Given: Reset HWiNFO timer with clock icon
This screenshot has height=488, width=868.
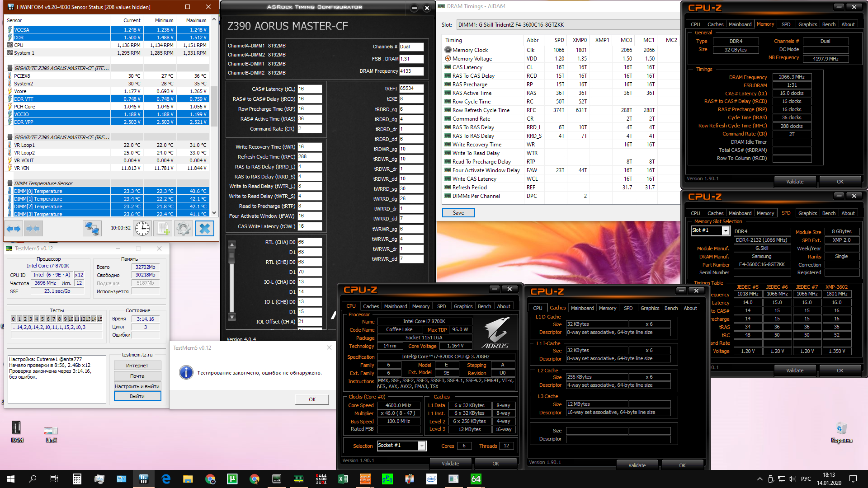Looking at the screenshot, I should click(x=142, y=229).
